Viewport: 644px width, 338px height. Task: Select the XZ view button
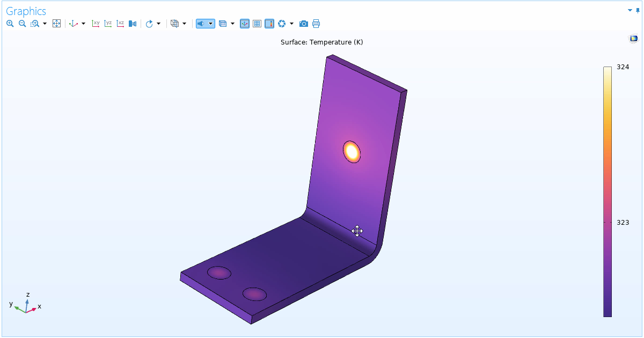point(120,24)
